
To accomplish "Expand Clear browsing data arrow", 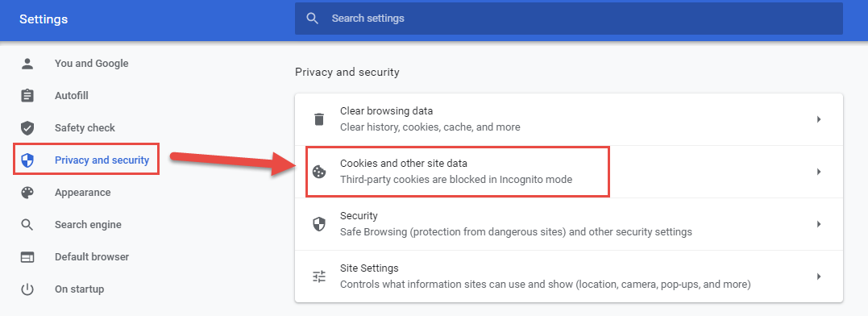I will [818, 119].
